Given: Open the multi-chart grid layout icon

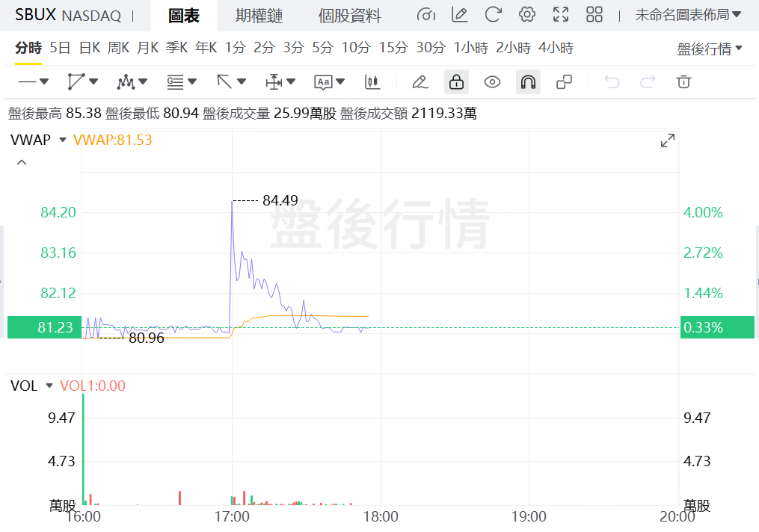Looking at the screenshot, I should [x=594, y=14].
